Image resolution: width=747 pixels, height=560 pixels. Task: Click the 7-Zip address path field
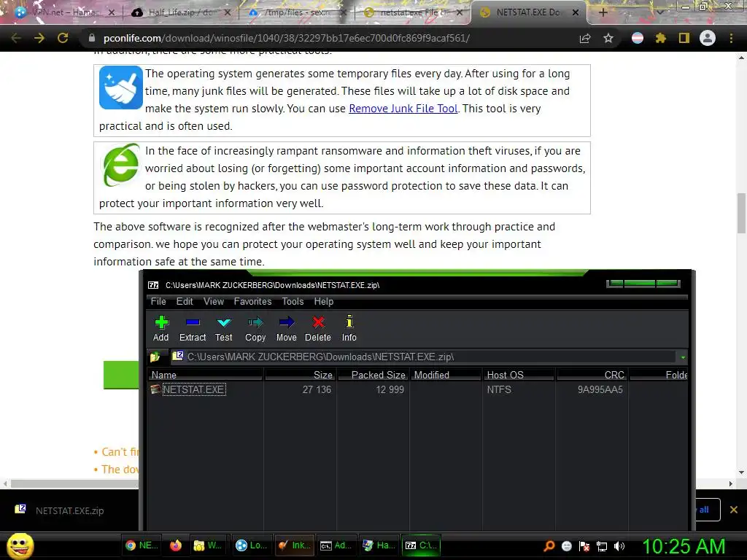(424, 357)
